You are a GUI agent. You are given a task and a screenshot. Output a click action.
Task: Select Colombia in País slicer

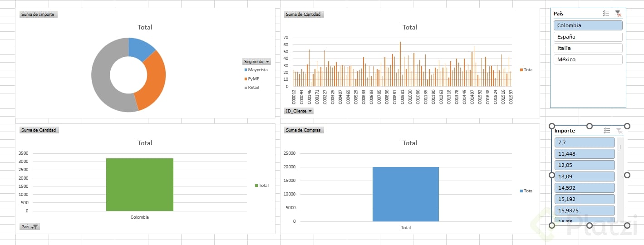588,25
